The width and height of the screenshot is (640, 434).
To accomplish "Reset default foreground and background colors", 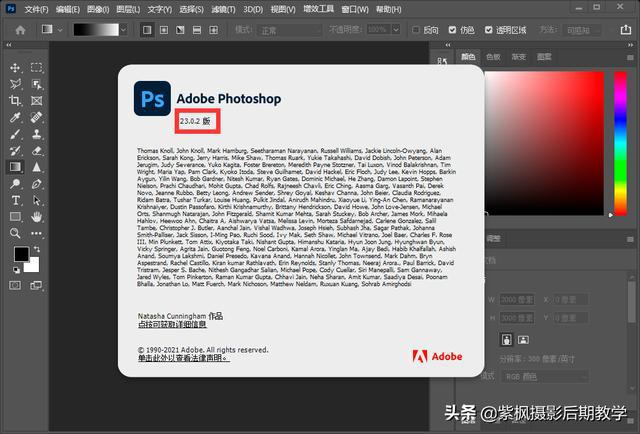I will click(x=16, y=270).
